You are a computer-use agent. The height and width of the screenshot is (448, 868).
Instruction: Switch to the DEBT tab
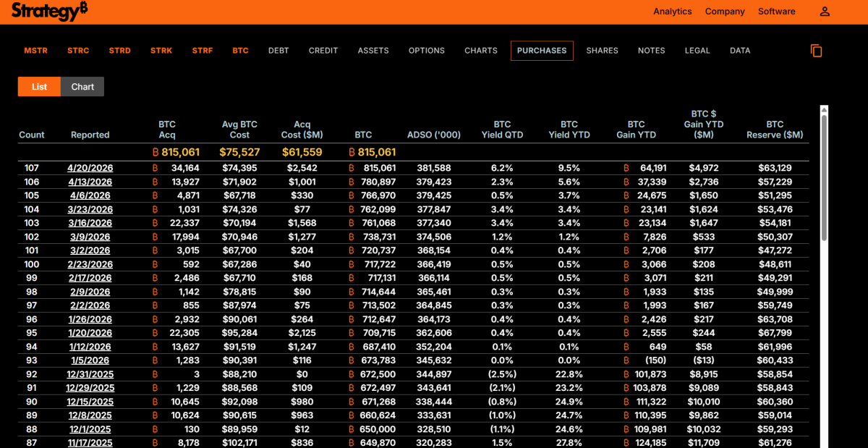click(x=278, y=51)
